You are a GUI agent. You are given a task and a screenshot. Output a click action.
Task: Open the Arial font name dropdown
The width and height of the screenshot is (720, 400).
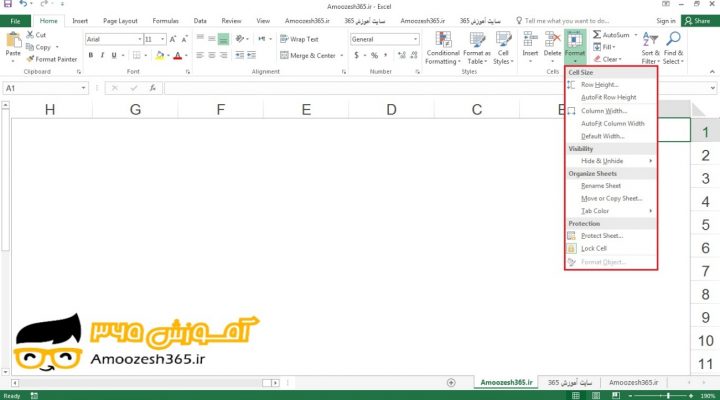[140, 39]
